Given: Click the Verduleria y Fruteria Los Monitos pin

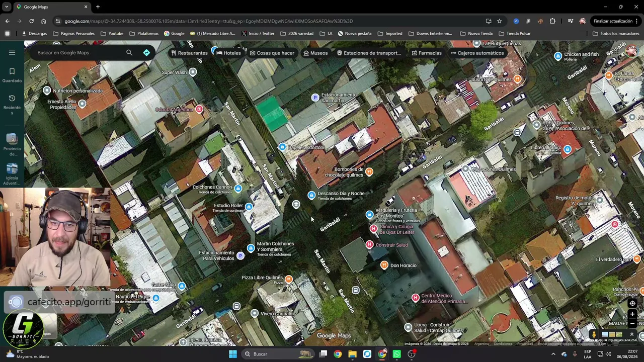Looking at the screenshot, I should click(x=369, y=215).
